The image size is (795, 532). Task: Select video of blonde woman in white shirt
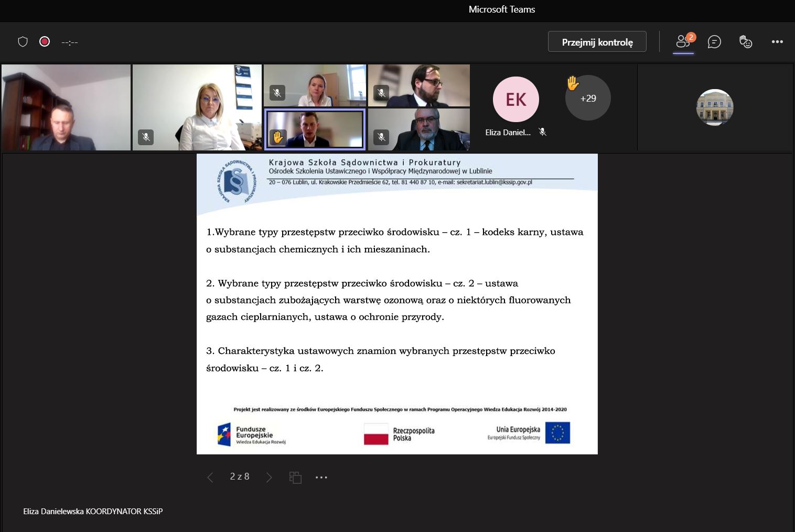(x=197, y=107)
